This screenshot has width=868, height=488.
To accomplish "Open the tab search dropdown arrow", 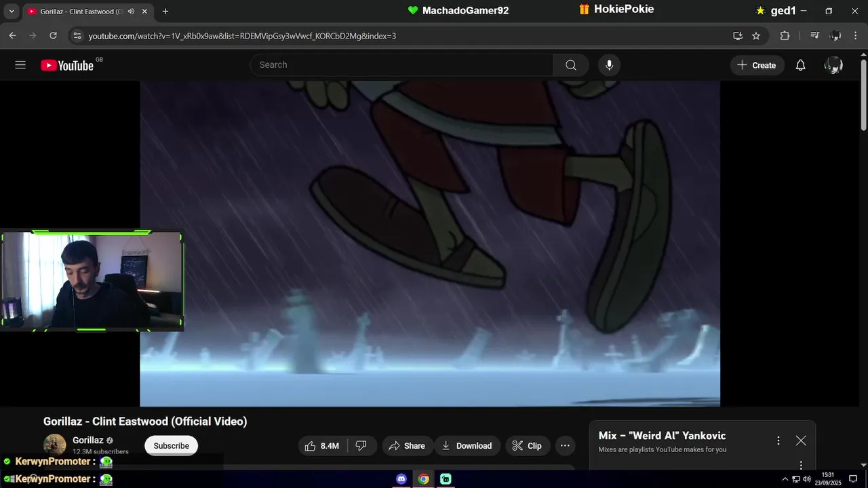I will pyautogui.click(x=11, y=11).
